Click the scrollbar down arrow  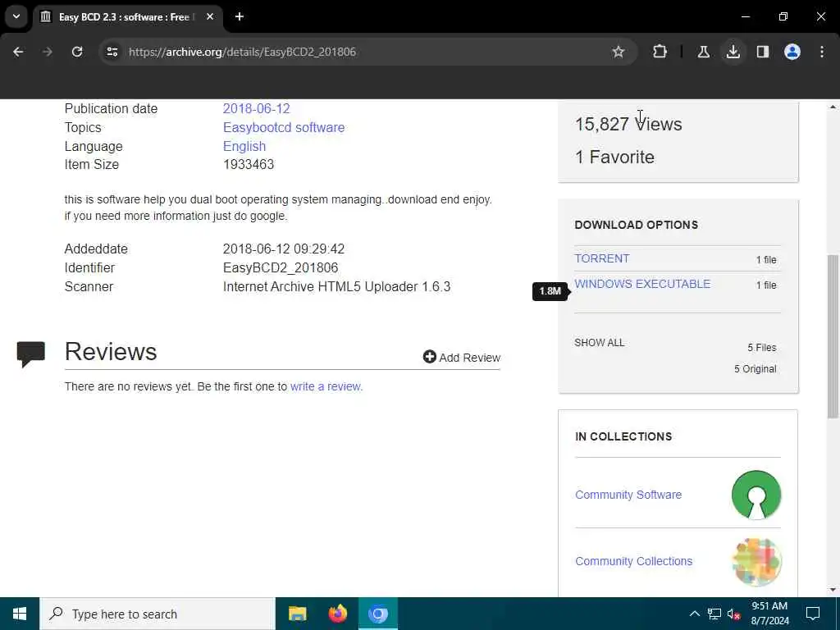pyautogui.click(x=833, y=590)
